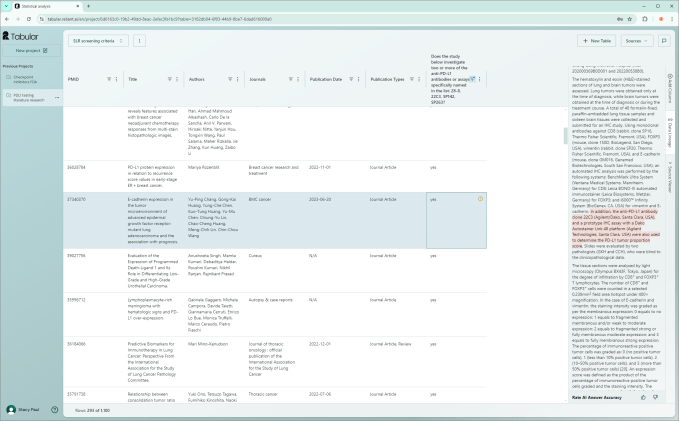Open the comments panel icon
The height and width of the screenshot is (421, 679).
[x=664, y=41]
